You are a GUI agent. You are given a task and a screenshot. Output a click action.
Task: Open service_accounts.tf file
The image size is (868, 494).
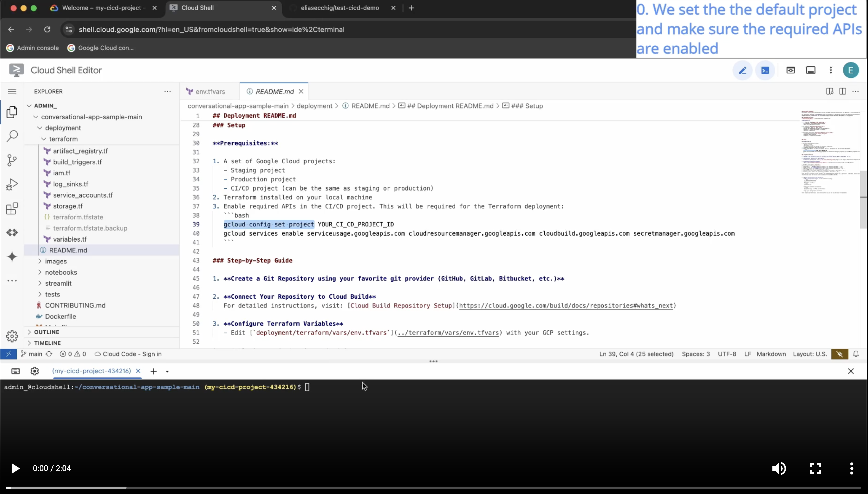[83, 195]
